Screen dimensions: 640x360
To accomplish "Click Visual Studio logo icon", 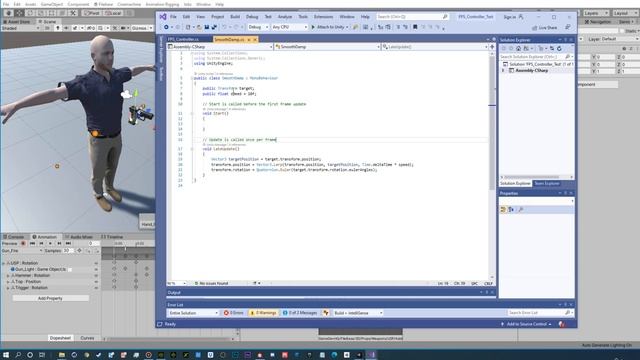I will tap(163, 17).
